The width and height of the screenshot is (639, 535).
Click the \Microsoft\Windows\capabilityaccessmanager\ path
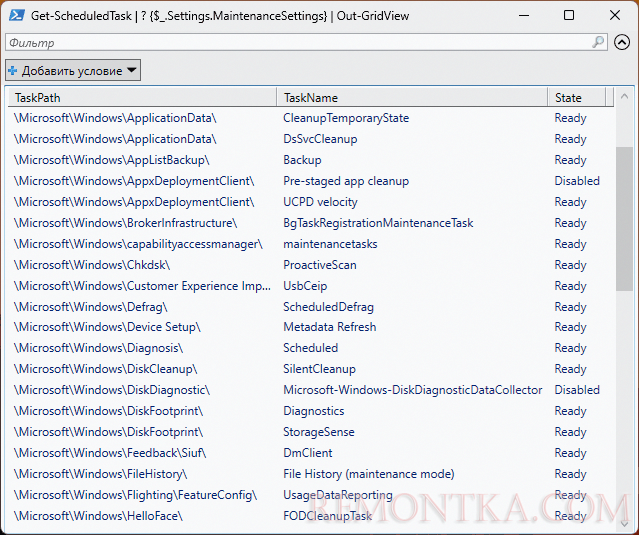coord(138,244)
